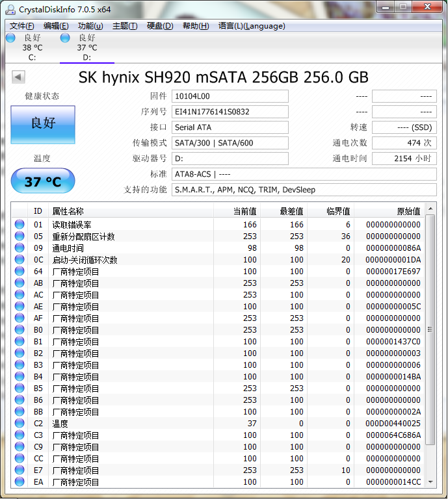Open the 语言(L)(Language) menu
Image resolution: width=448 pixels, height=499 pixels.
click(x=252, y=26)
